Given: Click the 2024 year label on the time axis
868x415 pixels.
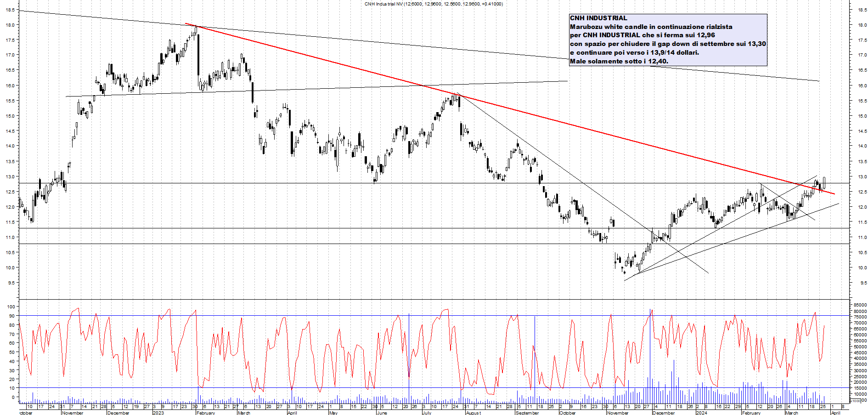Looking at the screenshot, I should point(701,413).
